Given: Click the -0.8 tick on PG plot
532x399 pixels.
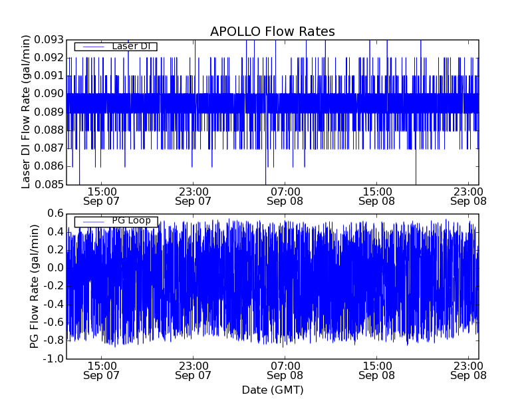Looking at the screenshot, I should (x=54, y=340).
